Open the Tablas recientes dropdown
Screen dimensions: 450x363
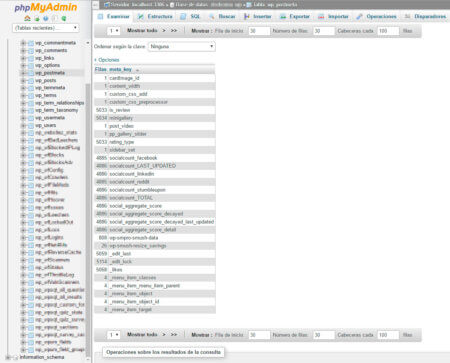[x=46, y=28]
